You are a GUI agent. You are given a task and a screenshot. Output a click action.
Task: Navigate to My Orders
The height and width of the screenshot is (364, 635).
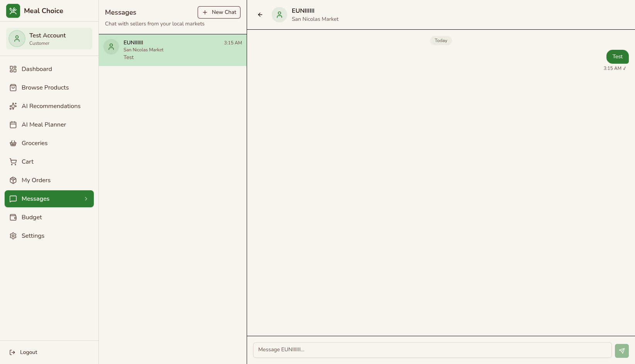(x=36, y=180)
